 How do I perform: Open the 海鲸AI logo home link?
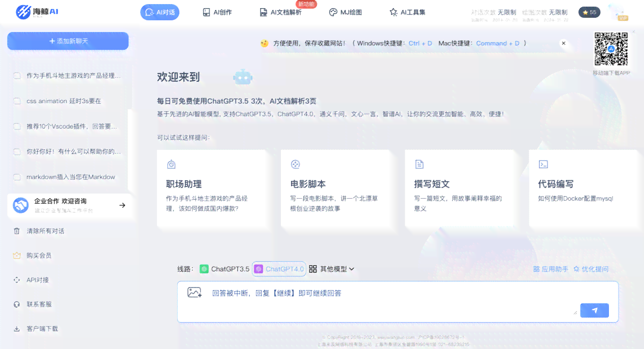[x=37, y=12]
